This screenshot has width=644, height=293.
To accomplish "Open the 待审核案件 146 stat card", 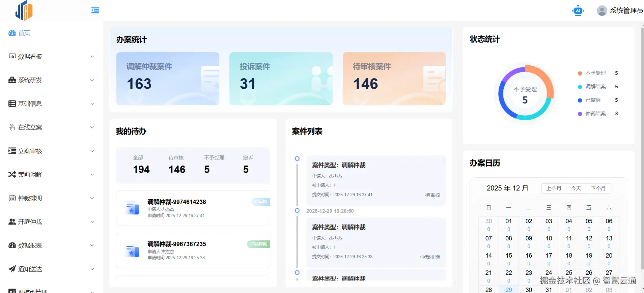I will [394, 79].
